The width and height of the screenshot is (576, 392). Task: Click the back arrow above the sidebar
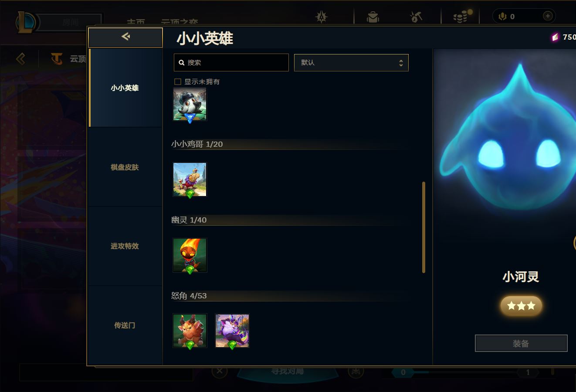click(x=125, y=37)
